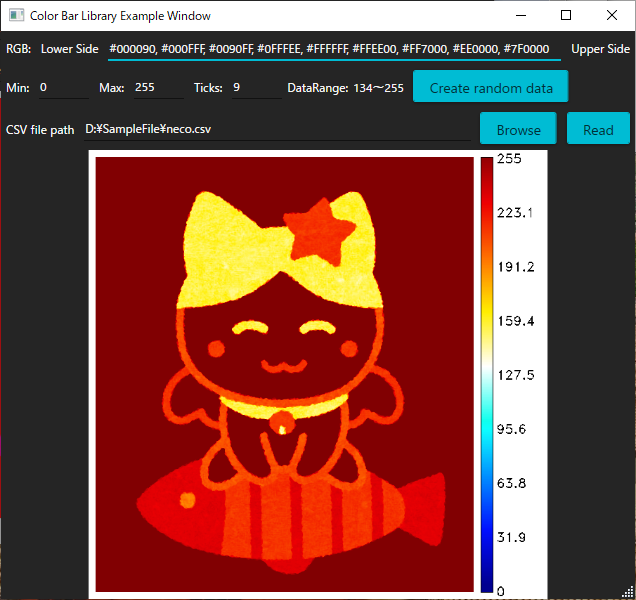Click the Create random data button
The width and height of the screenshot is (636, 600).
490,86
